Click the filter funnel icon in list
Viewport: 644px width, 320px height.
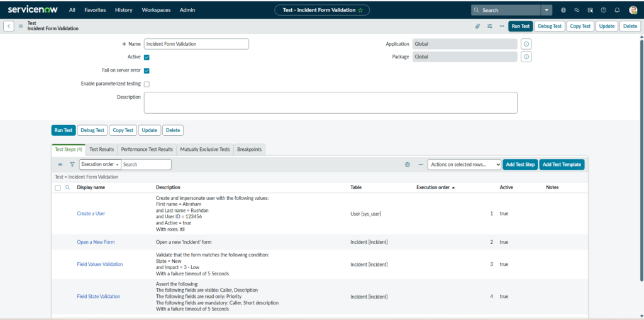click(72, 164)
